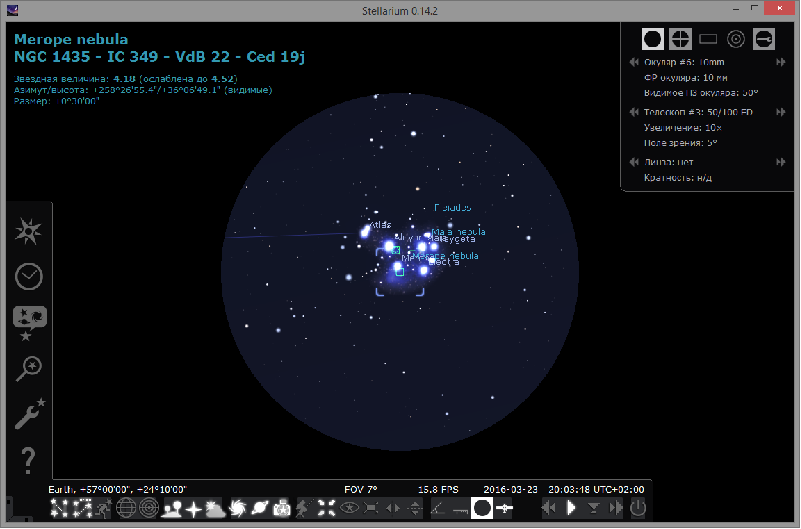Open Oculars plugin settings wrench icon

click(764, 39)
